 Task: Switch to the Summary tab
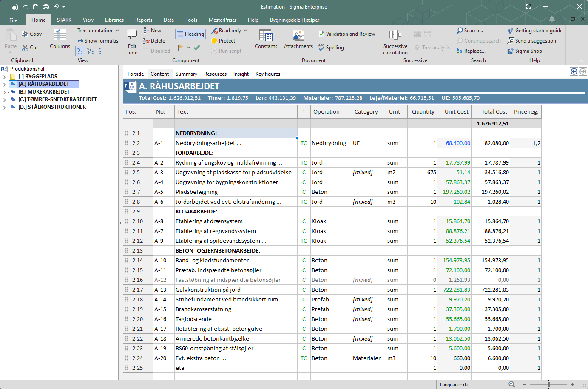(186, 74)
